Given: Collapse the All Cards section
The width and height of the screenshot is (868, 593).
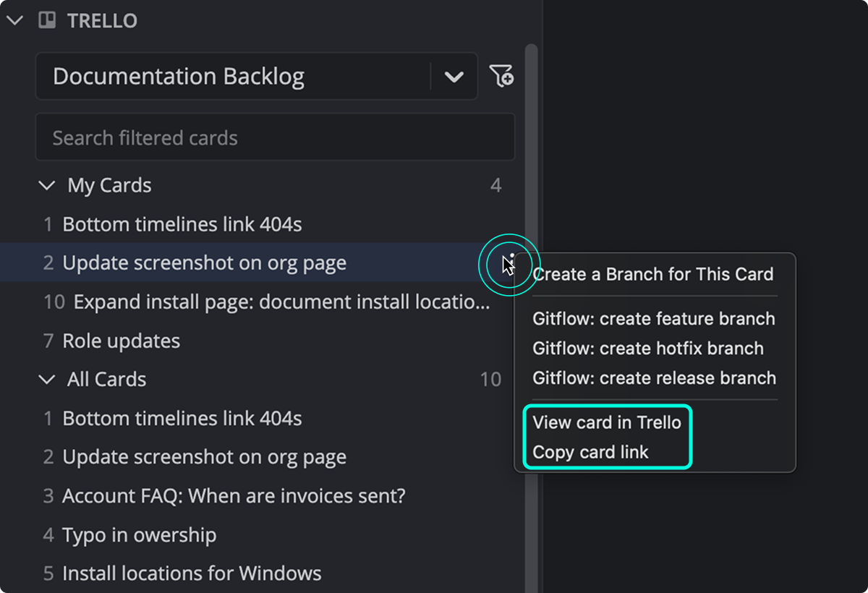Looking at the screenshot, I should [x=46, y=379].
